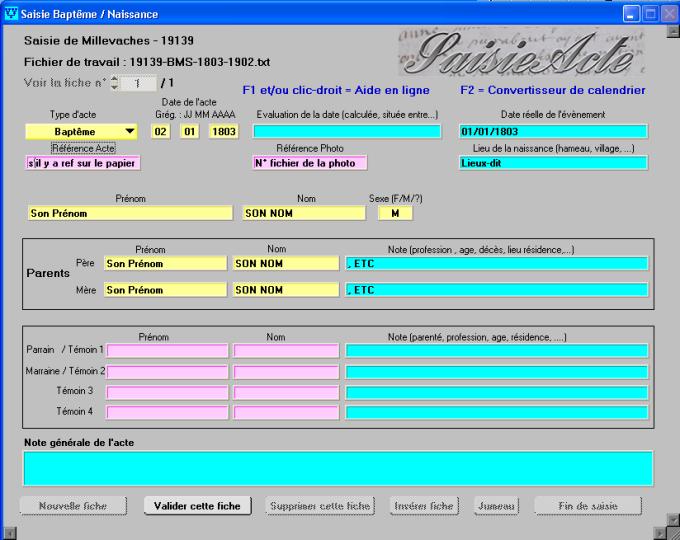Click the SaisieActe logo image
680x540 pixels.
(x=520, y=53)
